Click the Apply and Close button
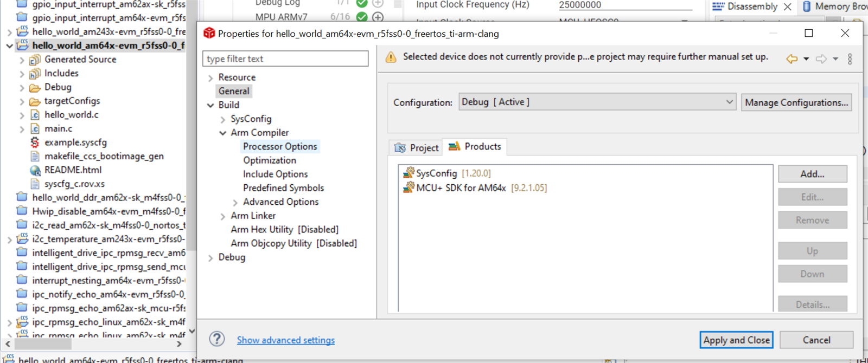Viewport: 868px width, 363px height. (x=736, y=340)
